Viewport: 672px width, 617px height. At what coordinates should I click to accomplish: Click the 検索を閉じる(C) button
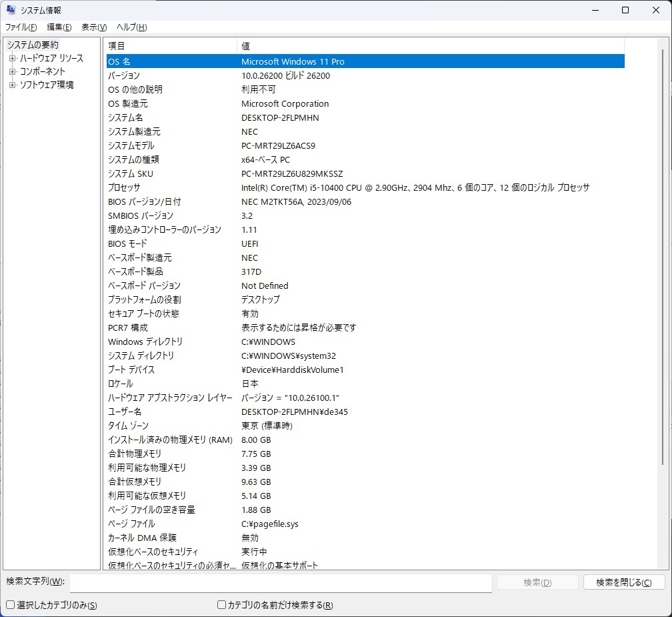(624, 582)
